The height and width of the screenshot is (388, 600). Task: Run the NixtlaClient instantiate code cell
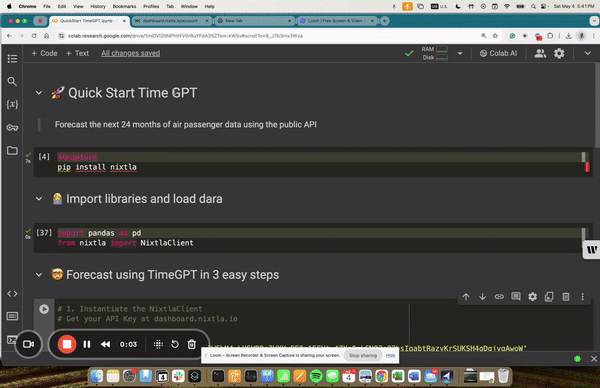click(x=44, y=309)
